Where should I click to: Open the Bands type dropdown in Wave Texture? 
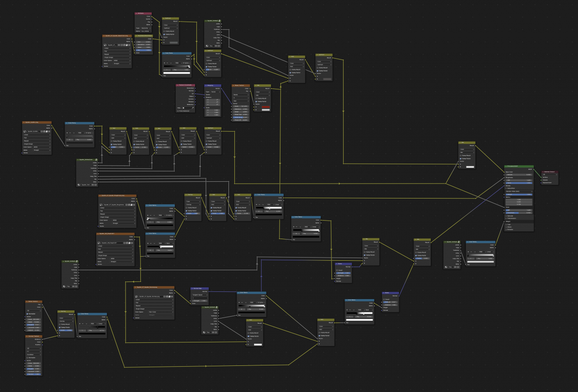[x=242, y=95]
